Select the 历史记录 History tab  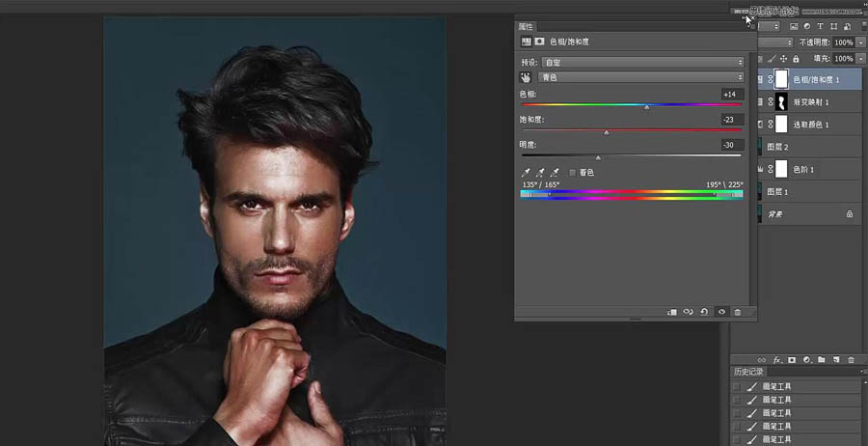(748, 372)
